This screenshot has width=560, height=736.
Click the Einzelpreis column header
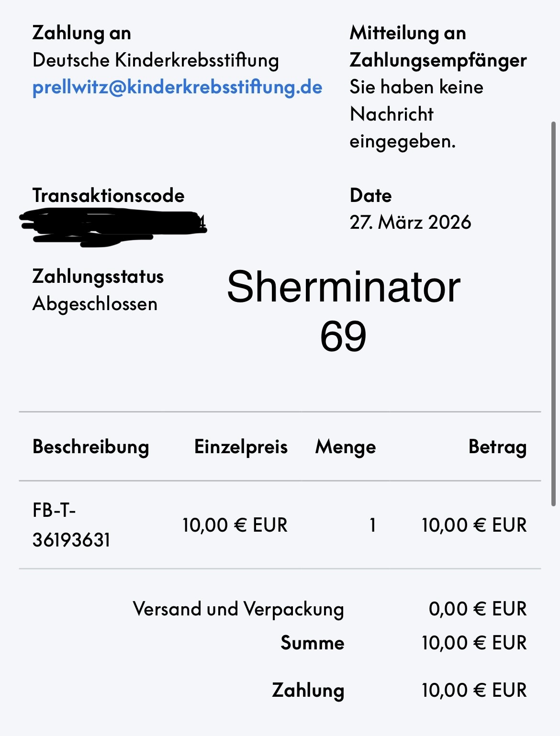coord(241,447)
